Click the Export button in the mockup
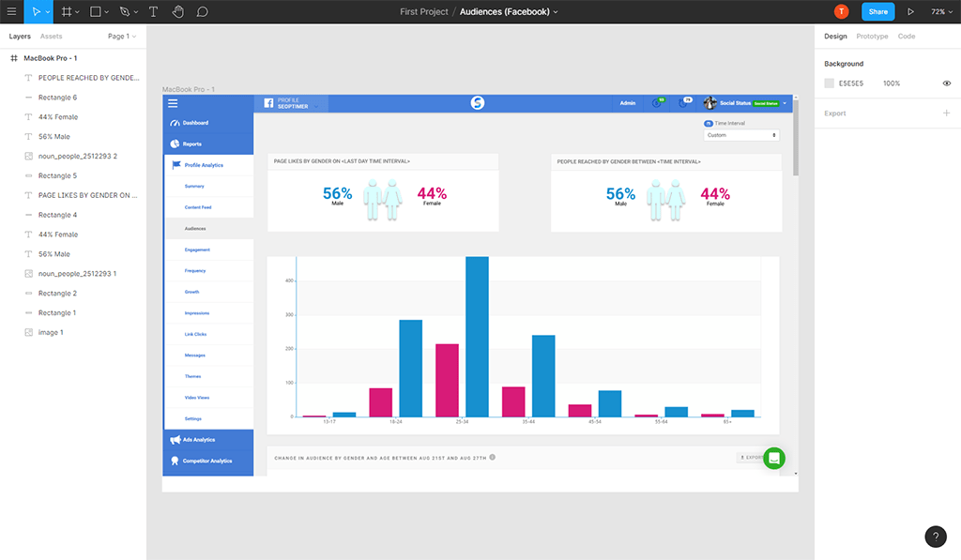The width and height of the screenshot is (961, 560). (750, 457)
